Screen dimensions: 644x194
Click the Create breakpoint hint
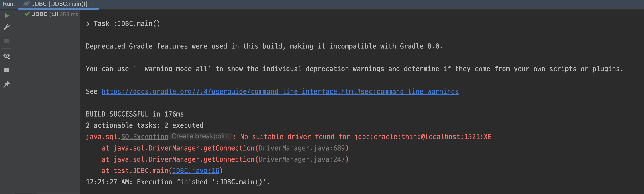click(x=200, y=136)
